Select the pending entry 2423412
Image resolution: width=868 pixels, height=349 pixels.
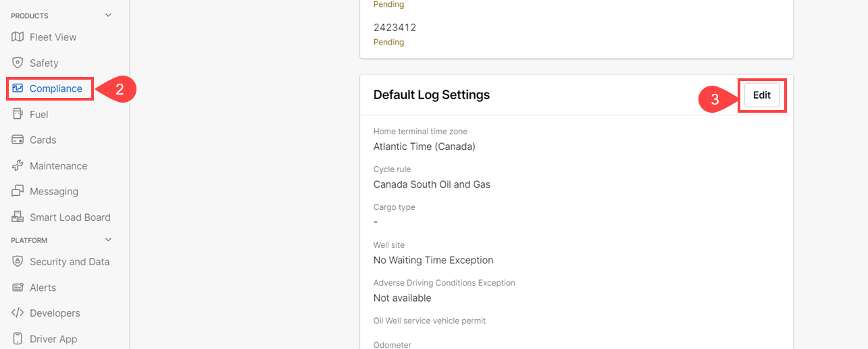(x=395, y=28)
